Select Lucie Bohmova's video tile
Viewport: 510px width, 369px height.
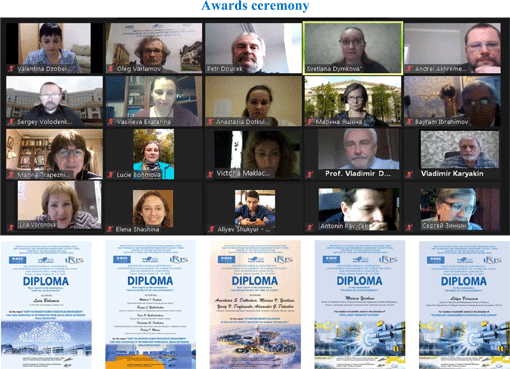coord(154,154)
